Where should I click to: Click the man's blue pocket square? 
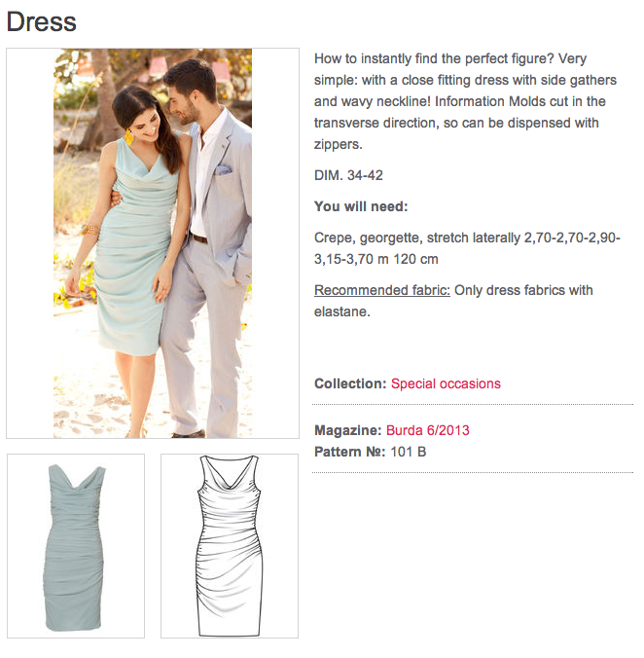pyautogui.click(x=223, y=170)
